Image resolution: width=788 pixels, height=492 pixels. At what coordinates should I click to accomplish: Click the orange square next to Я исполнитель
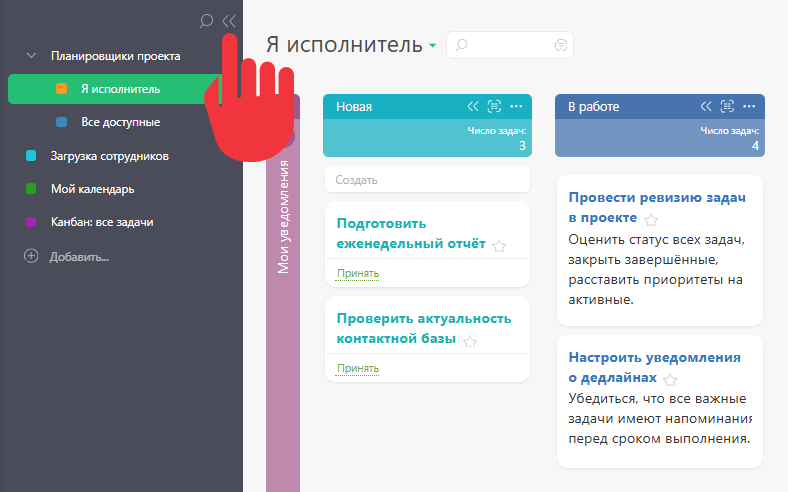tap(61, 89)
